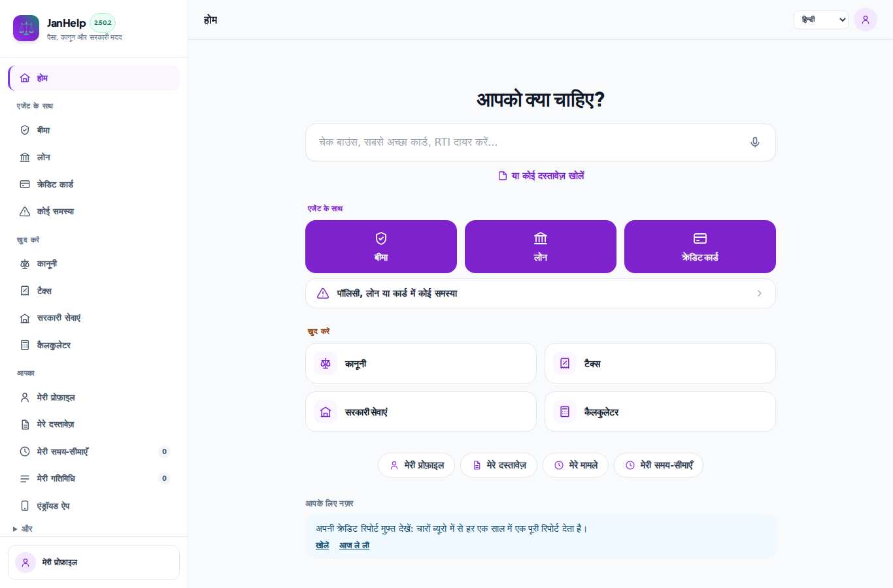
Task: Click the list icon next to मेरी गतिविधि
Action: pyautogui.click(x=25, y=478)
